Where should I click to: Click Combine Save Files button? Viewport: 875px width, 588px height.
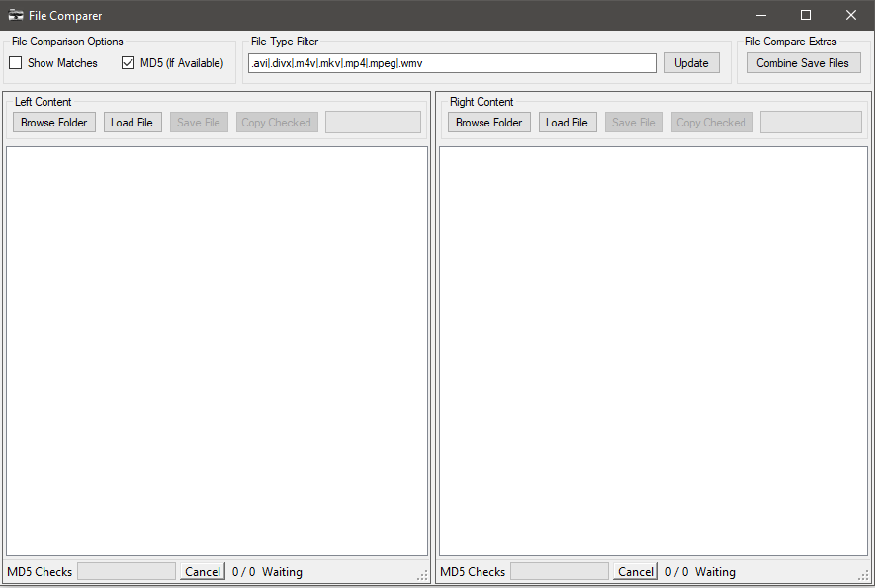coord(802,63)
